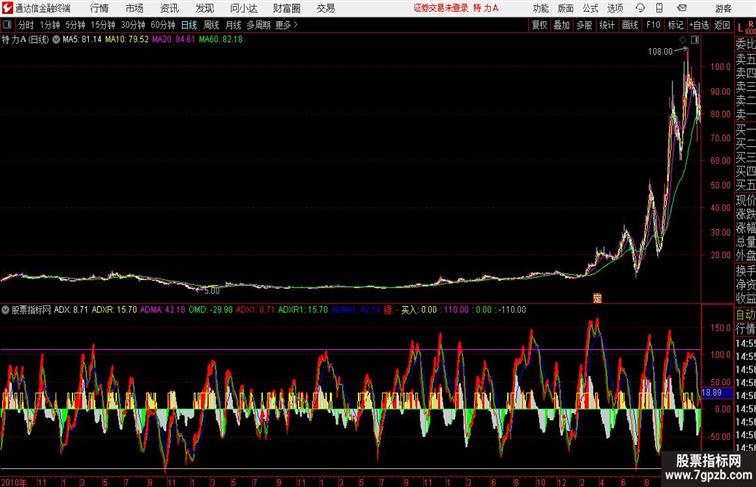Screen dimensions: 756x487
Task: Click the 通达信 logo icon
Action: (7, 8)
